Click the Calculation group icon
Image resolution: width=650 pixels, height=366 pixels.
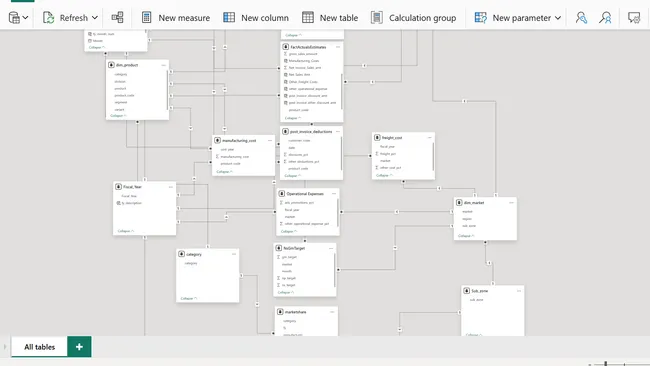[376, 17]
